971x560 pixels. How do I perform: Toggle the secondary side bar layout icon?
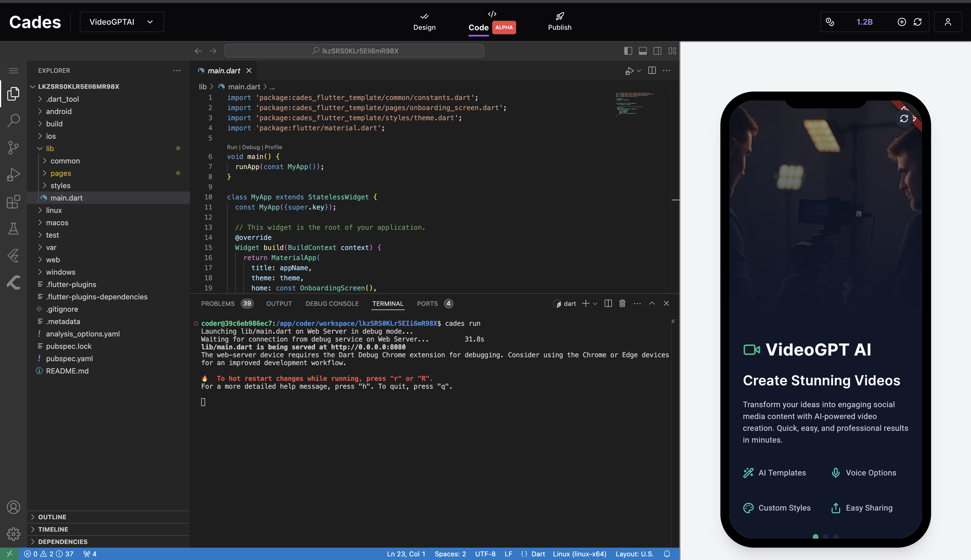657,51
